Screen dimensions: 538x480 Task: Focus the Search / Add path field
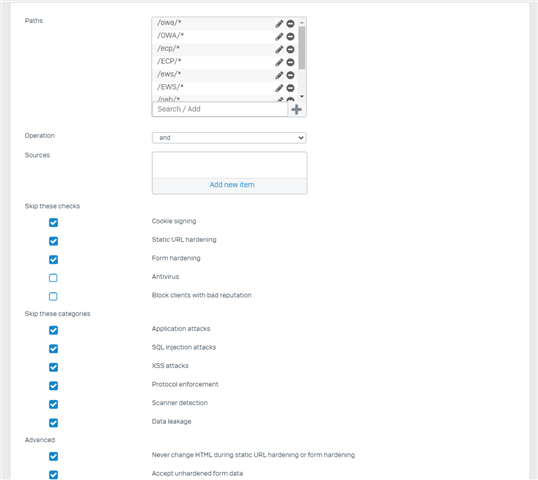tap(220, 109)
